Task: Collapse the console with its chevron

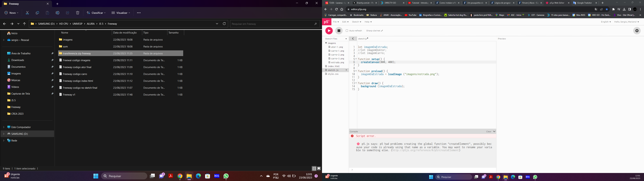Action: point(494,132)
